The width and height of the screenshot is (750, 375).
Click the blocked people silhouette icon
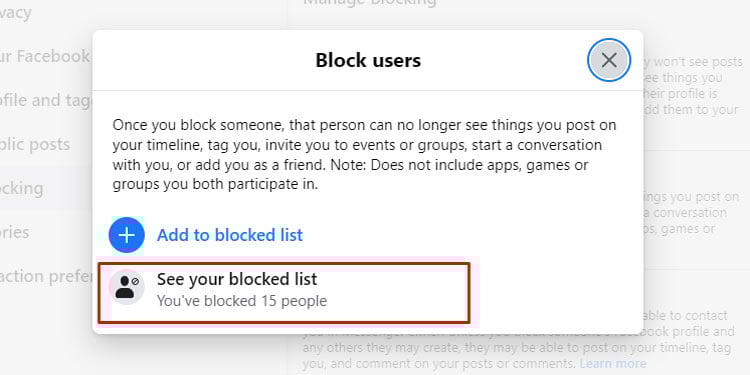pyautogui.click(x=127, y=287)
